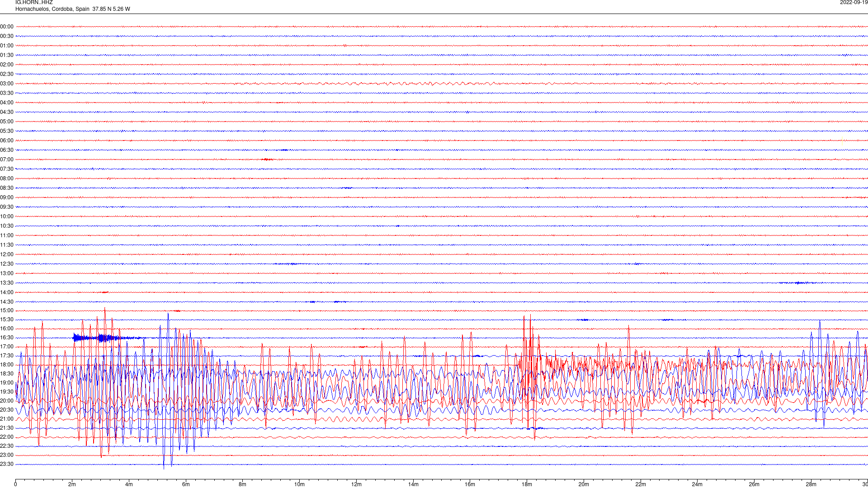Viewport: 868px width, 488px height.
Task: Click the 18m tick on time axis
Action: [x=527, y=484]
